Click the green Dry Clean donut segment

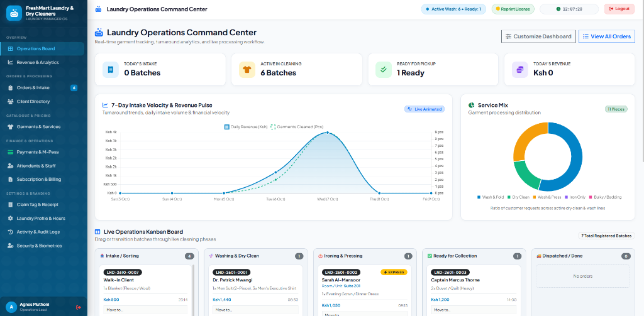tap(526, 175)
